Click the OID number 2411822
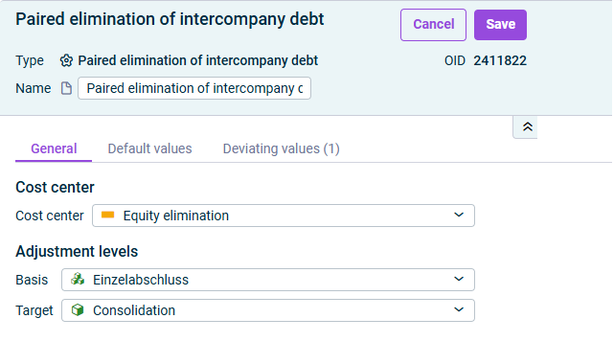Viewport: 614px width, 364px height. pyautogui.click(x=500, y=60)
